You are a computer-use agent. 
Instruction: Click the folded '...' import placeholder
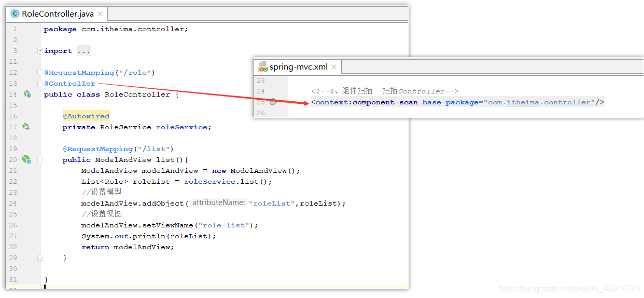(x=83, y=51)
